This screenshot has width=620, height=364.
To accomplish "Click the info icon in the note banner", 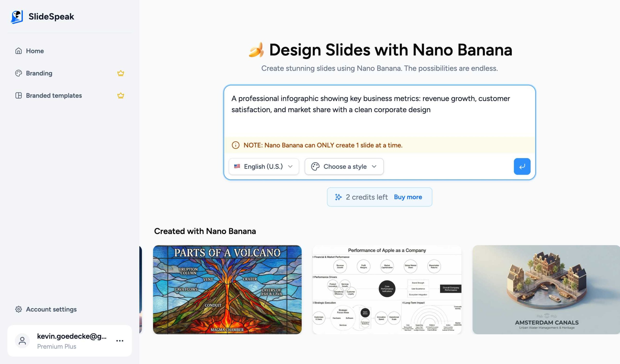I will point(235,145).
